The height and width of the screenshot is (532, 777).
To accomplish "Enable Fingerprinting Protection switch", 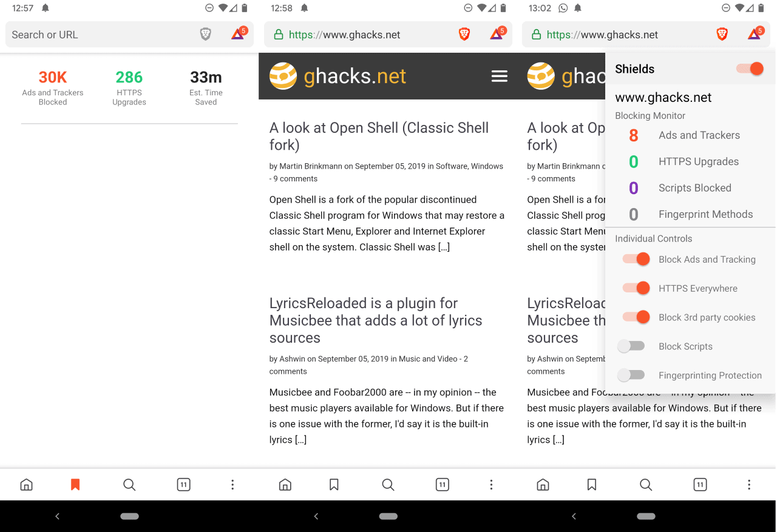I will click(631, 375).
